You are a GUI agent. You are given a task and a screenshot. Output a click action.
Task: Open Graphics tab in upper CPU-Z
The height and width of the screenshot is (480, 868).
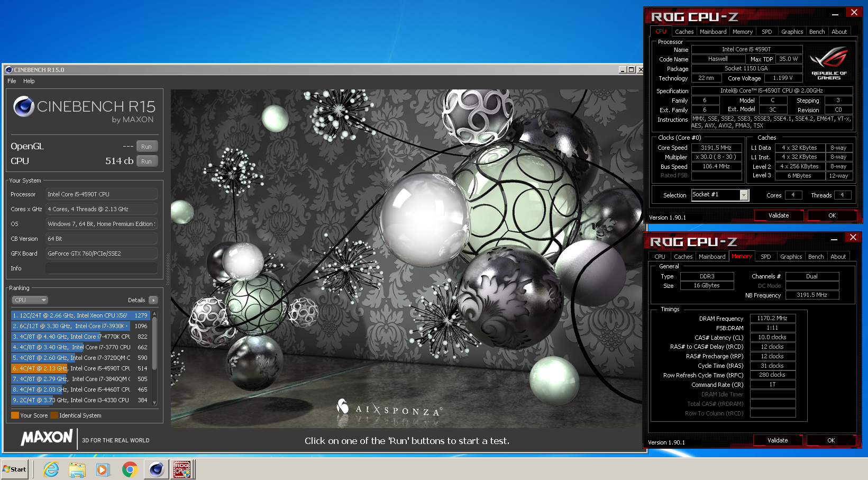click(792, 32)
